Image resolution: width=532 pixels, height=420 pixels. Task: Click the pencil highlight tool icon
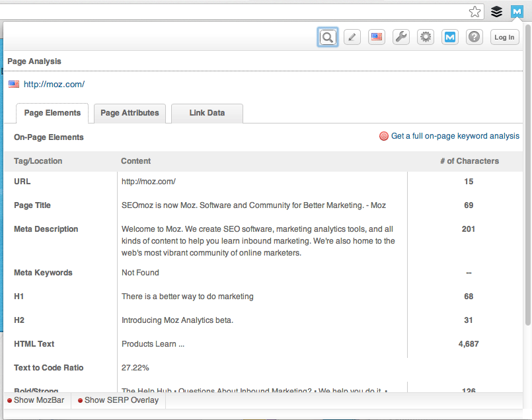point(352,37)
